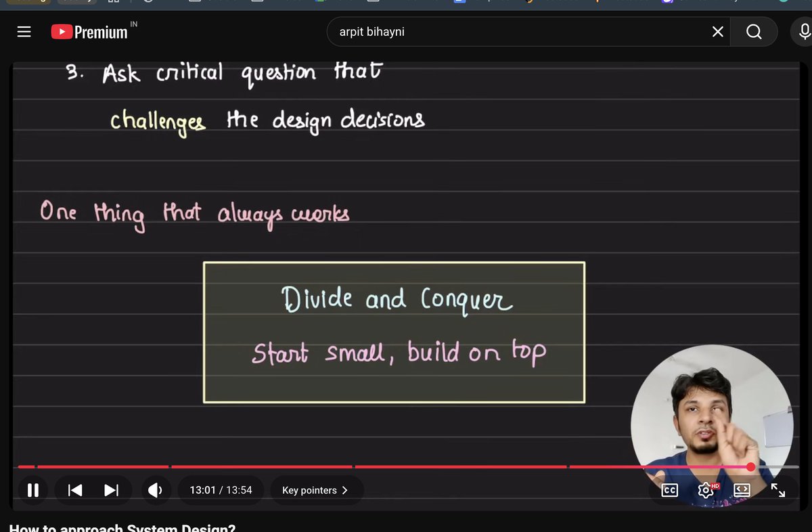This screenshot has width=812, height=532.
Task: Clear the search text with X
Action: [x=718, y=32]
